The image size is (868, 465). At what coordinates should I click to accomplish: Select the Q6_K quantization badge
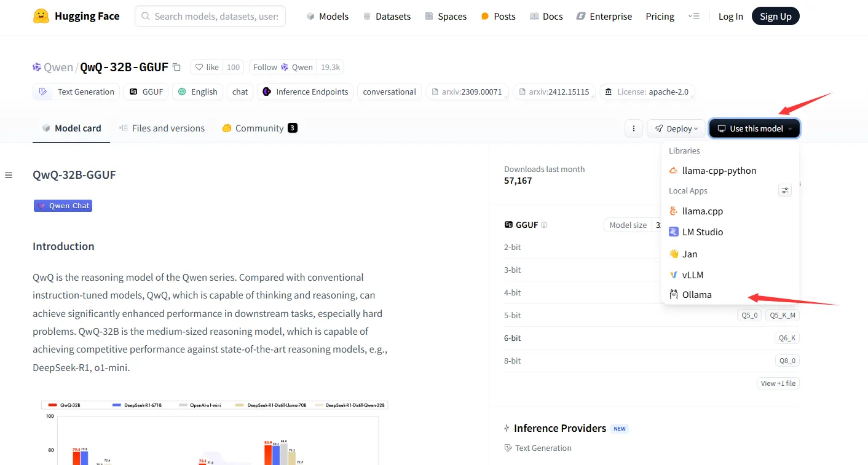[787, 338]
